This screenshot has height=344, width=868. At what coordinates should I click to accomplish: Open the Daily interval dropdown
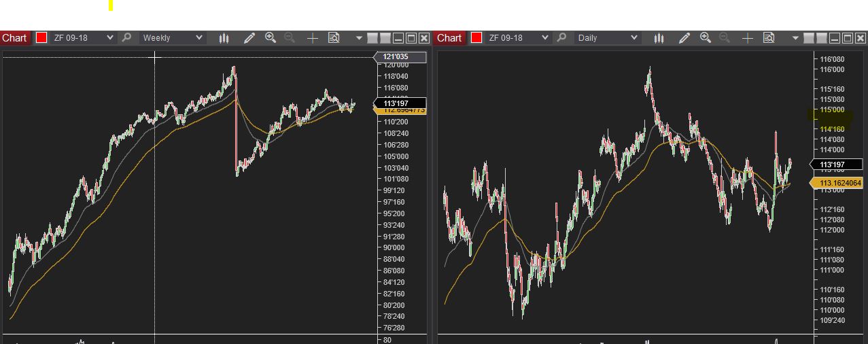pyautogui.click(x=607, y=38)
